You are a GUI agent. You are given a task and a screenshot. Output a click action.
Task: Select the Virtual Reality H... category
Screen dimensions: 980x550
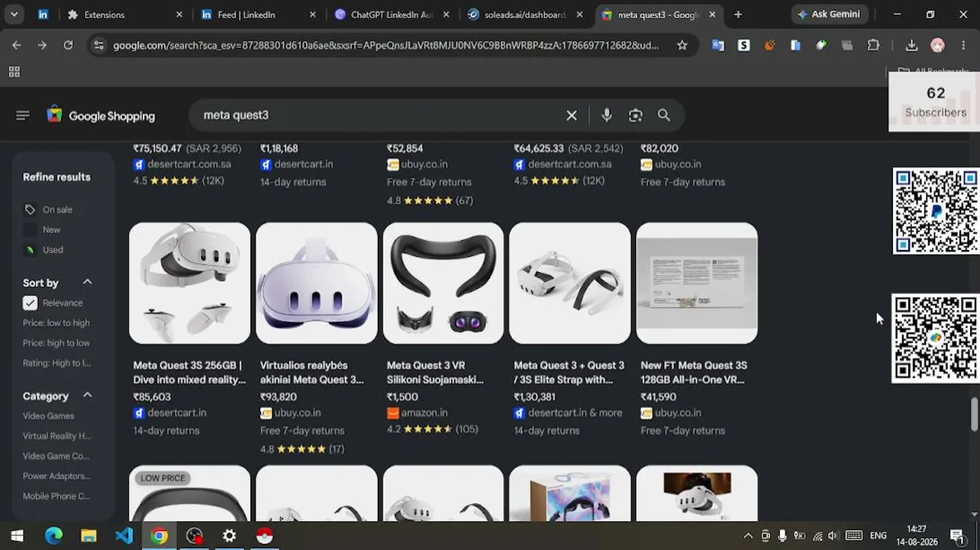click(x=56, y=436)
